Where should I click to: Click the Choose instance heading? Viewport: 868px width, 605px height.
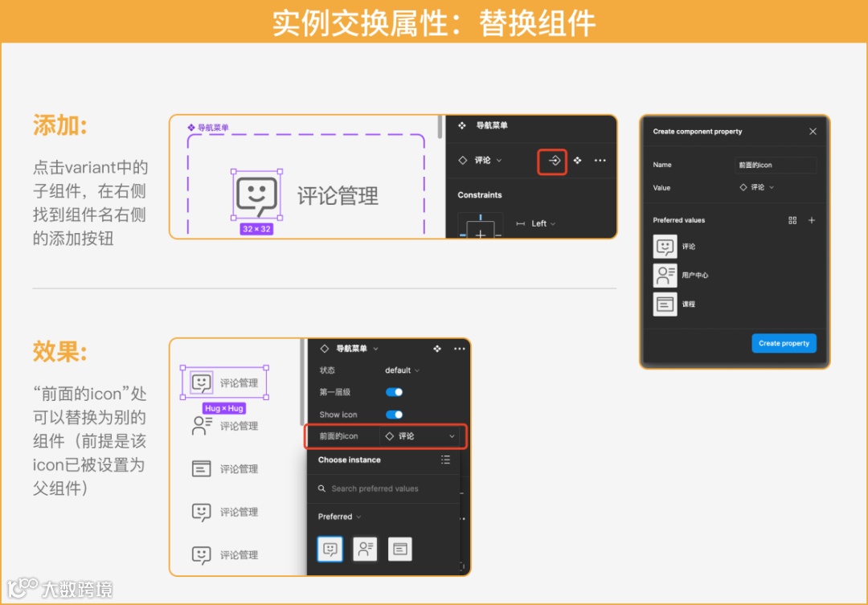click(350, 460)
